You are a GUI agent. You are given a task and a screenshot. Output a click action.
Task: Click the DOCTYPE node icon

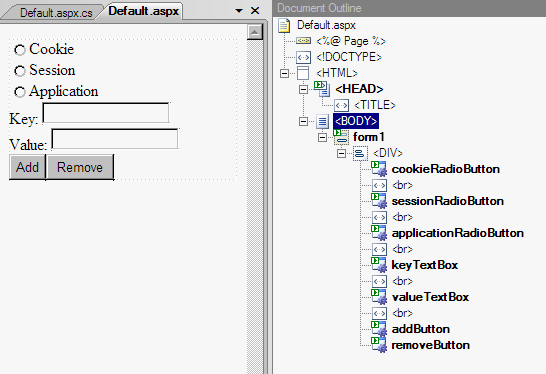(303, 57)
